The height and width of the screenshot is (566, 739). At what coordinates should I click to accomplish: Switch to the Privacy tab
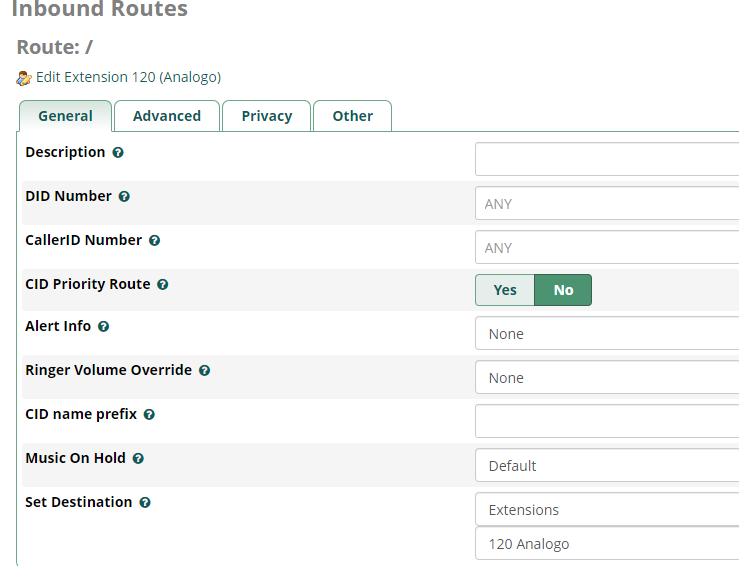click(x=267, y=116)
